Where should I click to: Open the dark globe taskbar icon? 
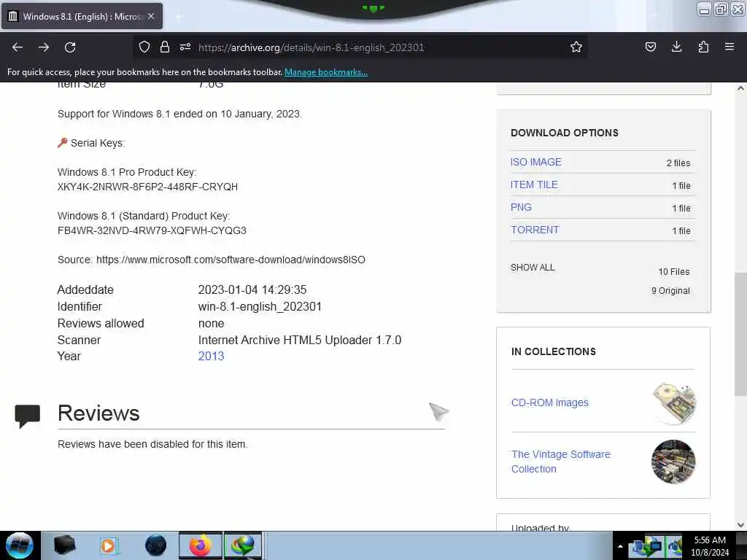coord(156,545)
